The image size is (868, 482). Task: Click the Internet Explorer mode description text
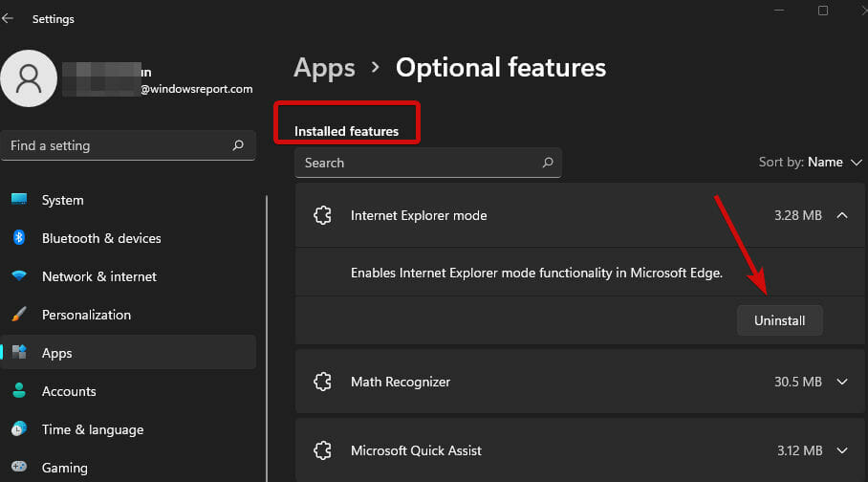536,273
